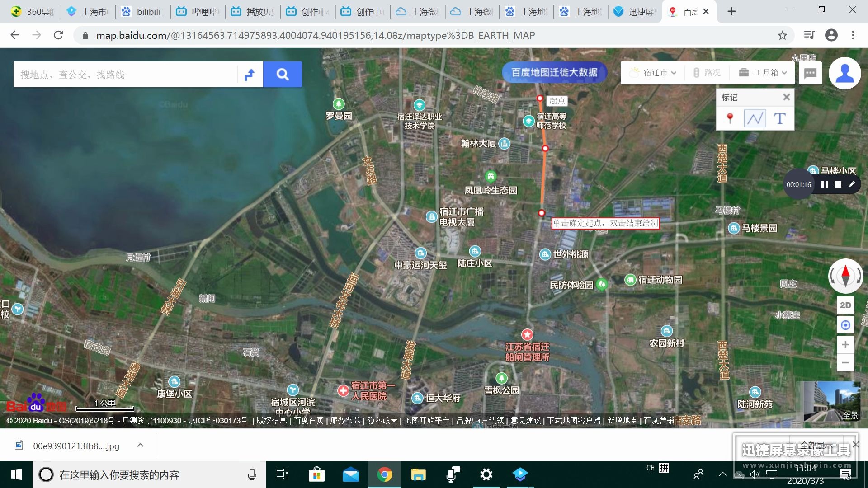Click the 宿迁市第一人民医院 hospital marker
The image size is (868, 488).
343,390
